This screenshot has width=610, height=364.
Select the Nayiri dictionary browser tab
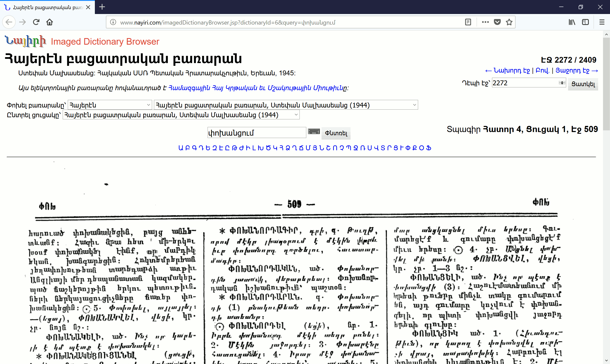pyautogui.click(x=47, y=7)
